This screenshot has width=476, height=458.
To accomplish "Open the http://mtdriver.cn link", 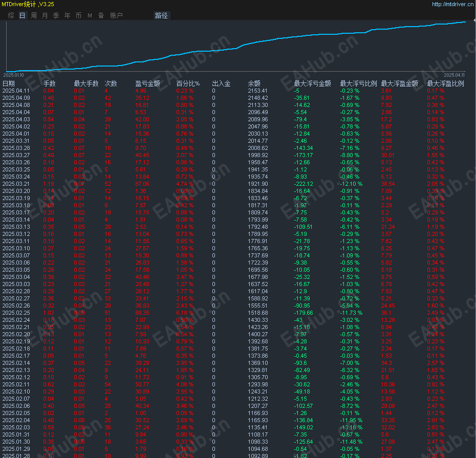I will point(452,4).
